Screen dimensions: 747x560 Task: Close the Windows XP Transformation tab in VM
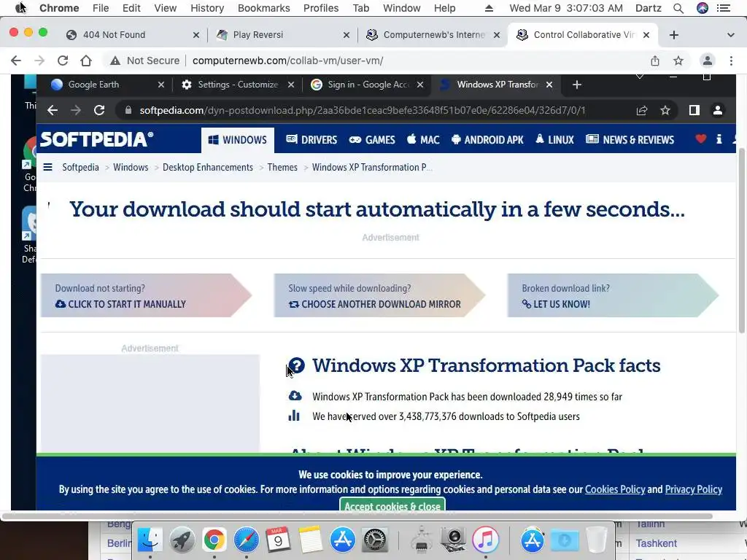click(549, 85)
